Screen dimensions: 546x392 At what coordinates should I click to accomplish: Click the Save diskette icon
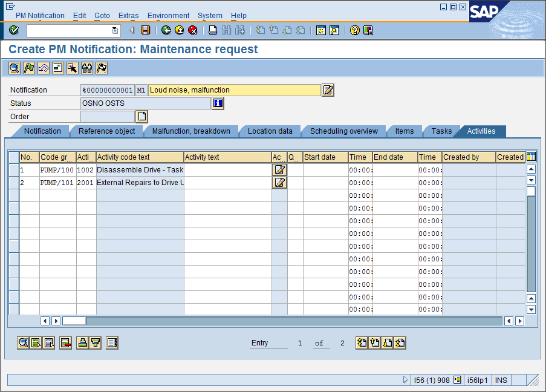[x=145, y=30]
